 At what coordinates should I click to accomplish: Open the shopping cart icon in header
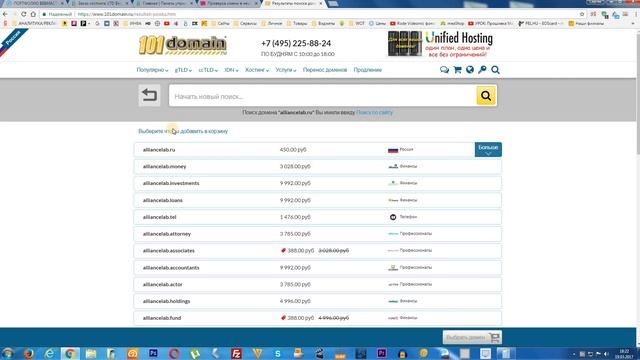(x=457, y=70)
